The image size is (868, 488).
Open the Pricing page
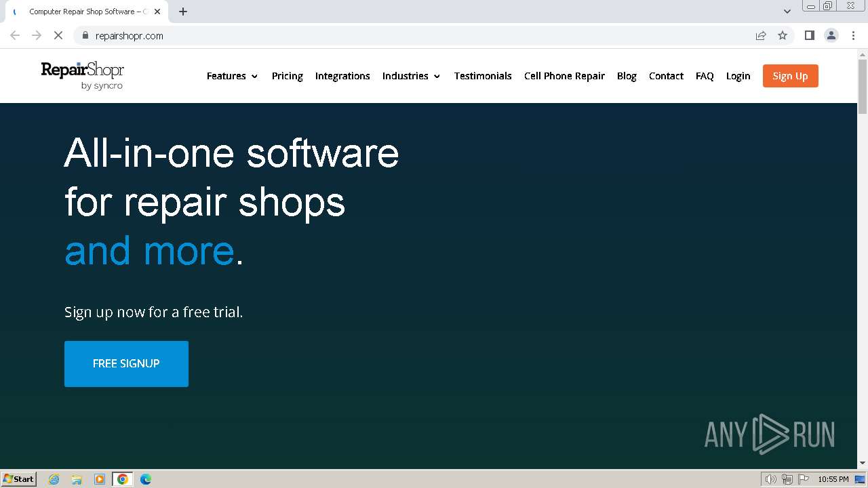[x=288, y=76]
